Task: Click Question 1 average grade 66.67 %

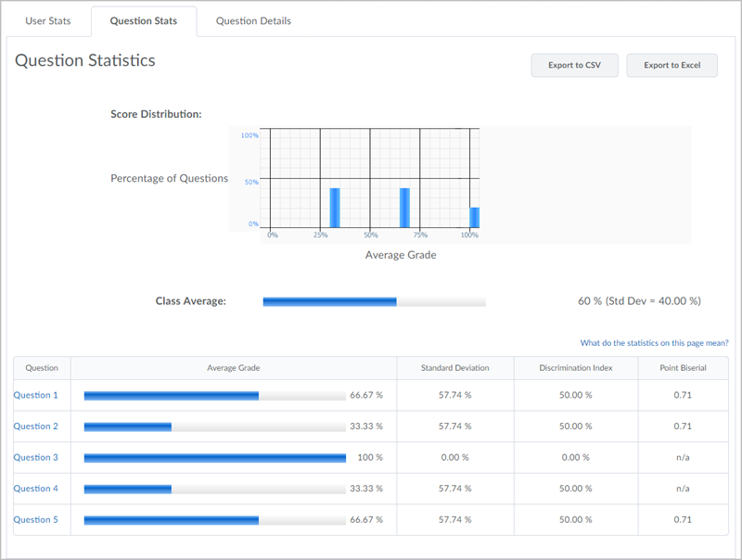Action: tap(366, 395)
